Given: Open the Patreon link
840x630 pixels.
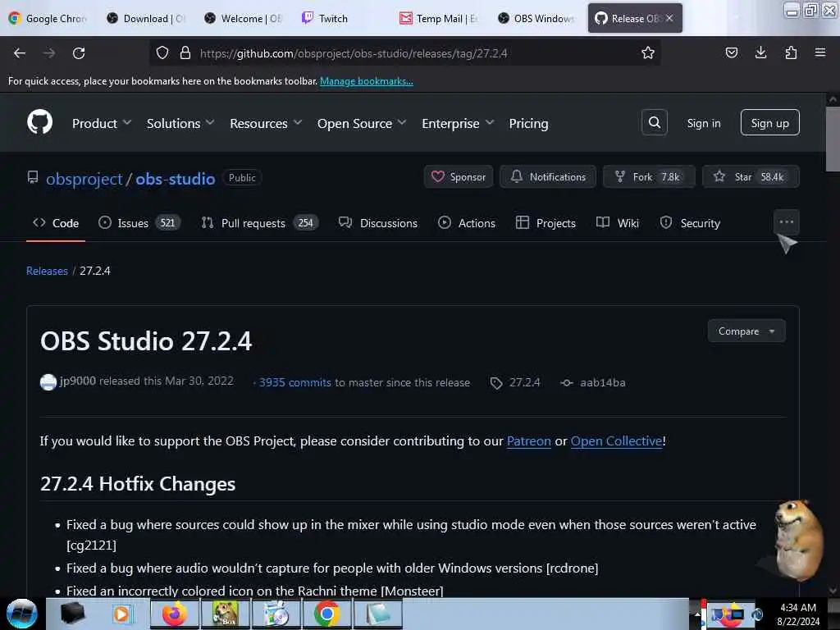Looking at the screenshot, I should (529, 441).
